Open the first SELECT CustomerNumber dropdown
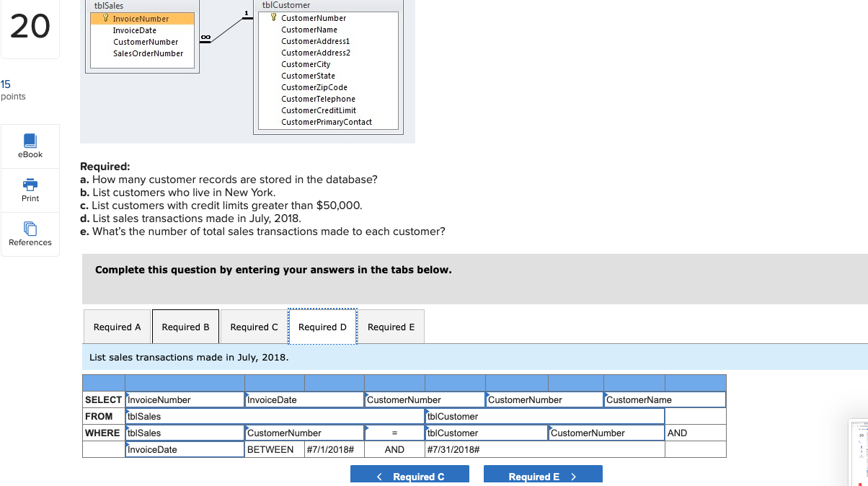Viewport: 868px width, 486px height. click(x=425, y=399)
